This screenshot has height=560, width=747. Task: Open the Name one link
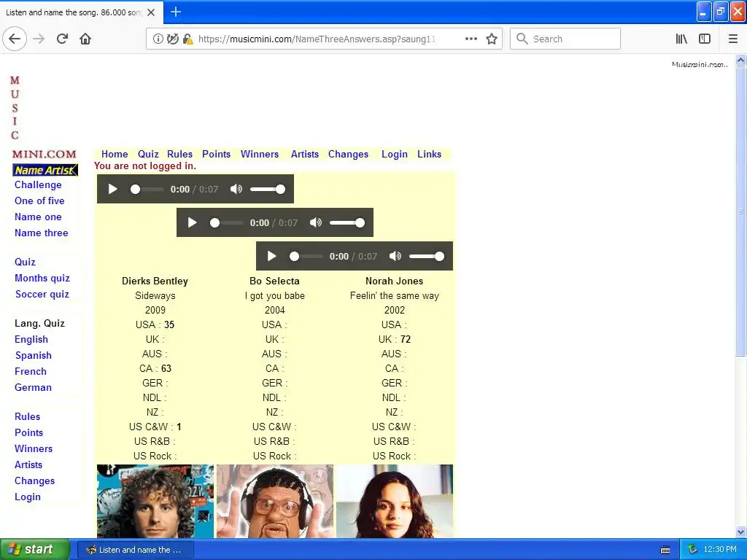(38, 217)
